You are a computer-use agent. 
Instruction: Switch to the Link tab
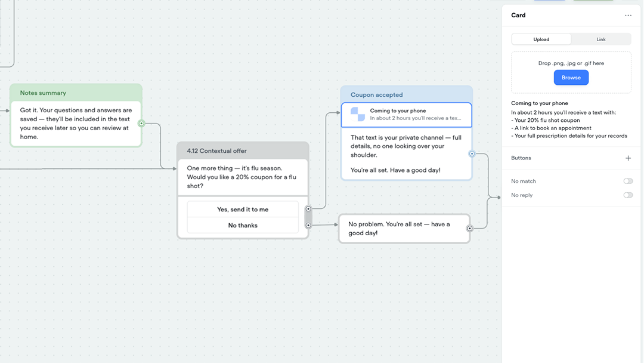[600, 39]
